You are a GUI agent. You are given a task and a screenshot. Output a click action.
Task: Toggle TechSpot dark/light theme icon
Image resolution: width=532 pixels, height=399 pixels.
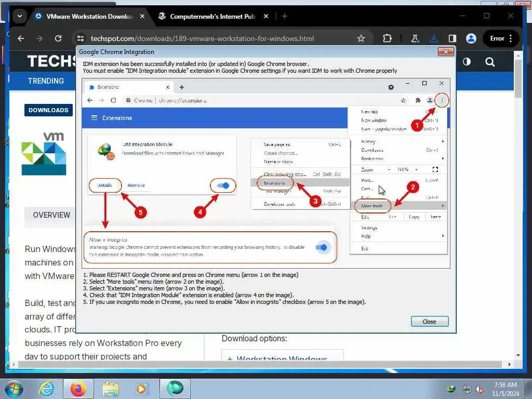(x=467, y=62)
